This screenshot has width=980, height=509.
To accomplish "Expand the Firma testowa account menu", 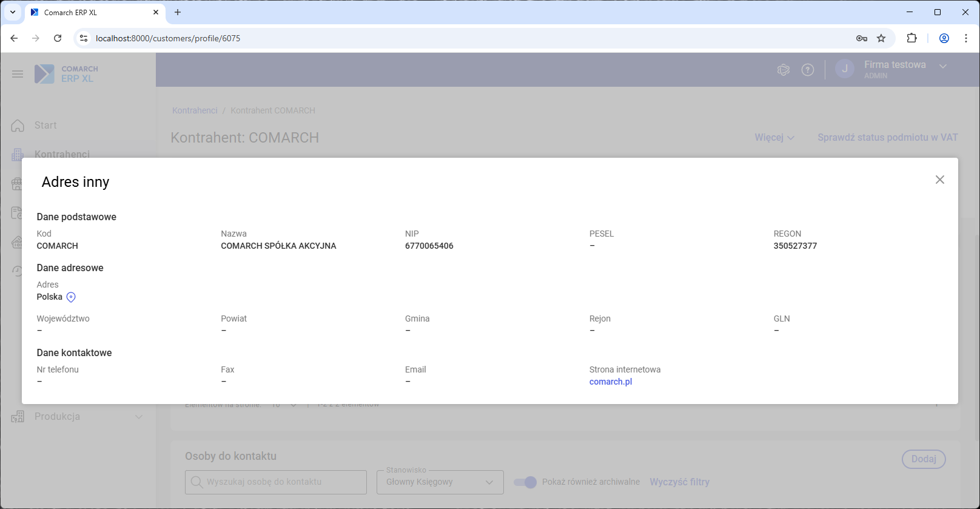I will tap(942, 67).
